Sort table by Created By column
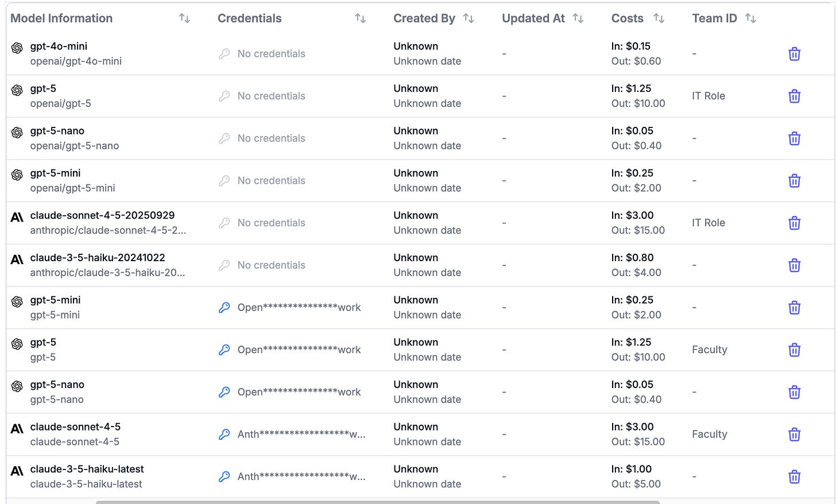Viewport: 836px width, 504px height. pos(469,18)
